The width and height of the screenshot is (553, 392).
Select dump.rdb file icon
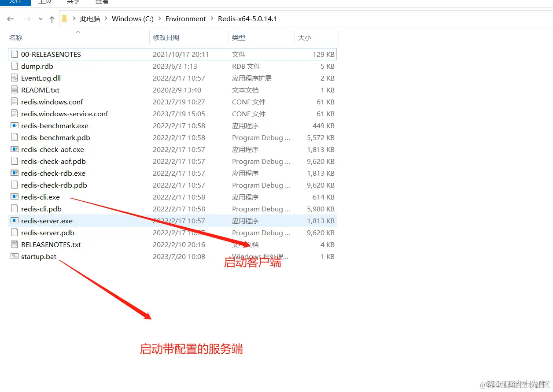click(x=15, y=66)
